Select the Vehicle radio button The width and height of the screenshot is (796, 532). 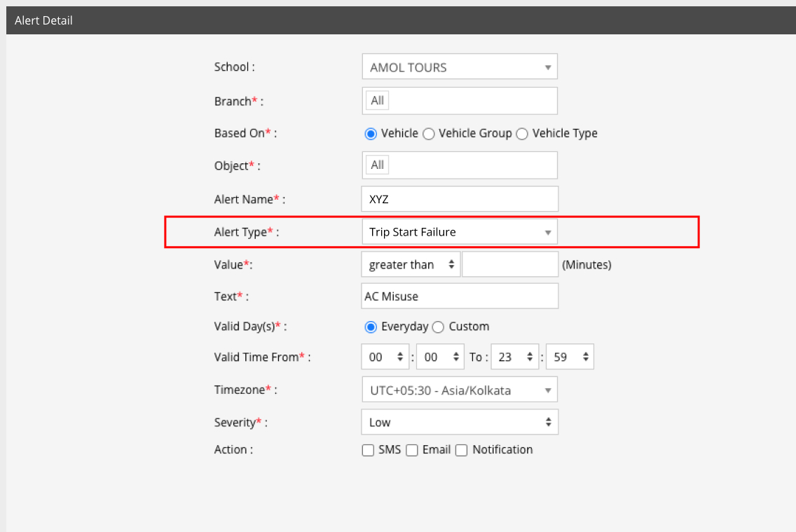pyautogui.click(x=371, y=134)
